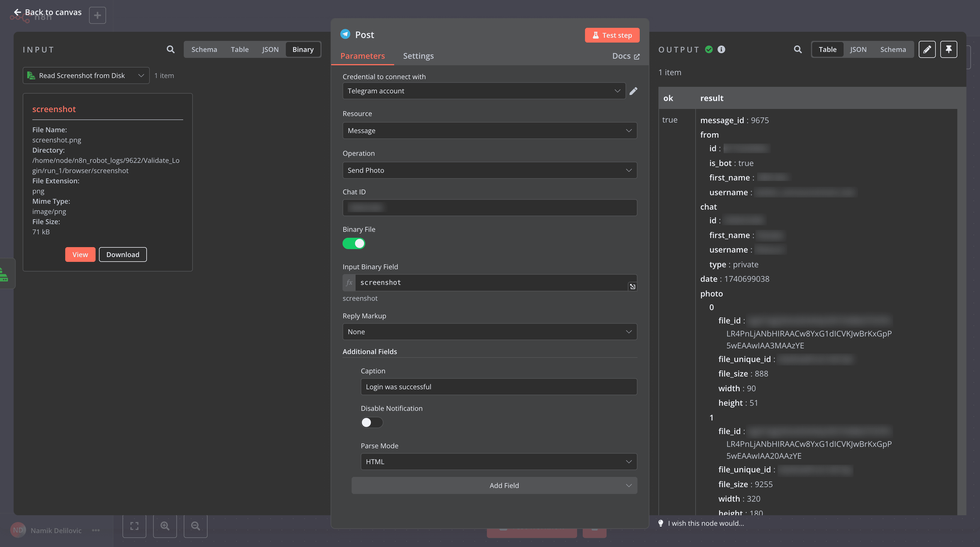
Task: Open the output search magnifier
Action: [x=797, y=49]
